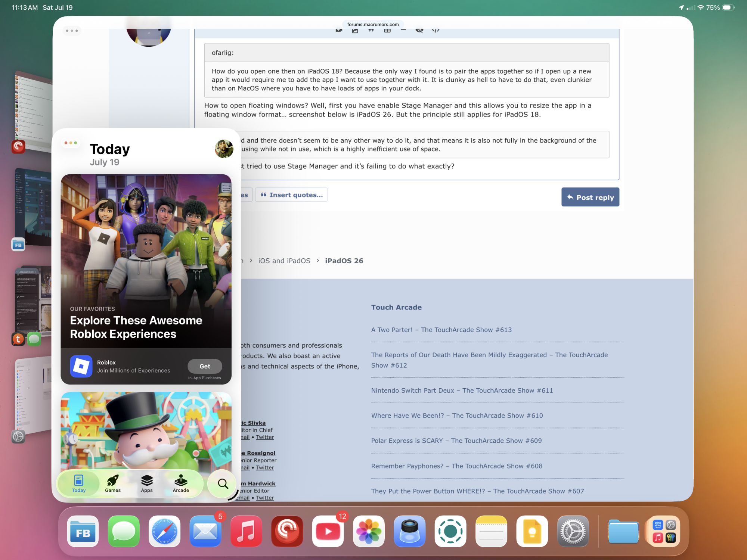This screenshot has width=747, height=560.
Task: Open Polar Express is SCARY #609 link
Action: (456, 441)
